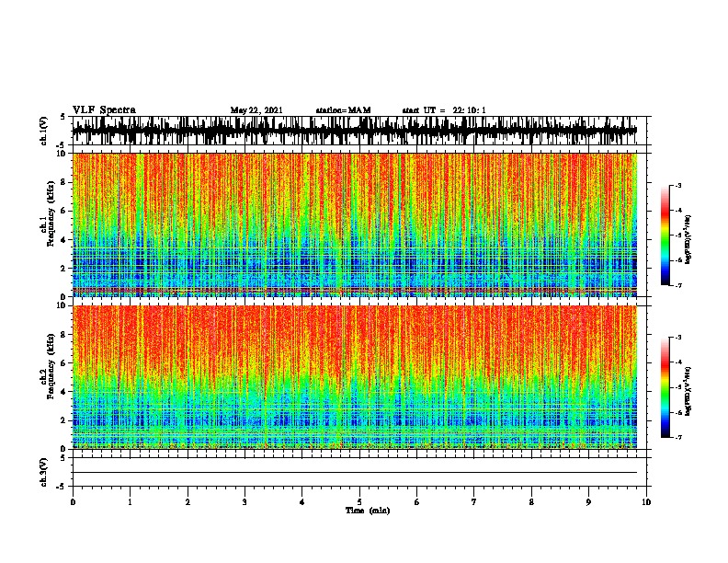Click time axis tick label "10"
Image resolution: width=728 pixels, height=563 pixels.
(x=646, y=502)
